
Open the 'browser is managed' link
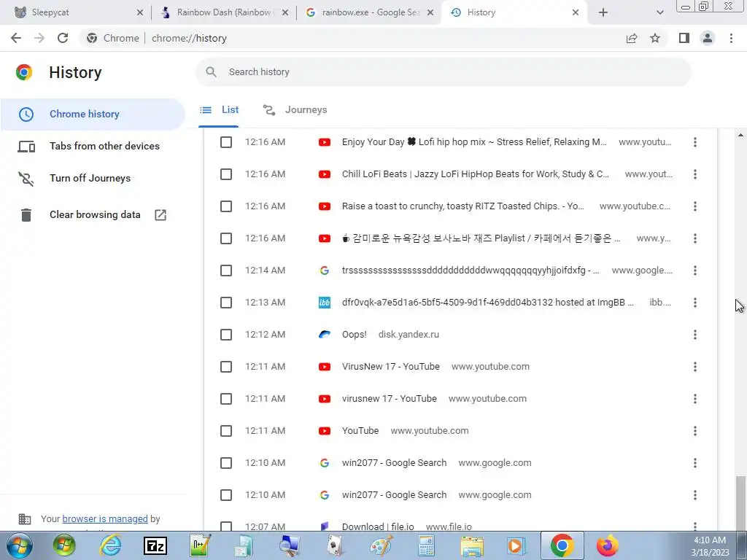click(x=105, y=518)
